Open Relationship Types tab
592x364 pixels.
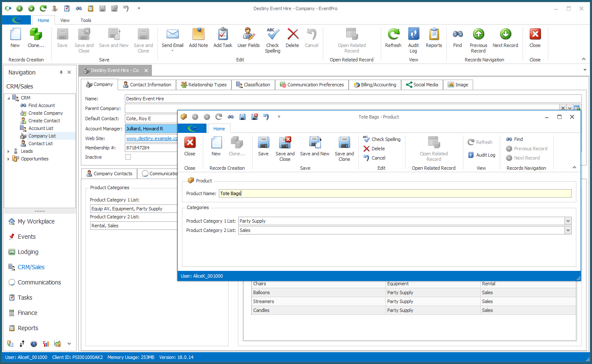[x=204, y=85]
